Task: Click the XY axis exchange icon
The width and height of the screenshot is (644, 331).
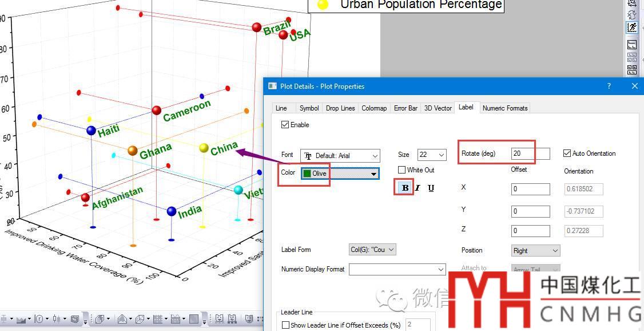Action: pos(632,15)
